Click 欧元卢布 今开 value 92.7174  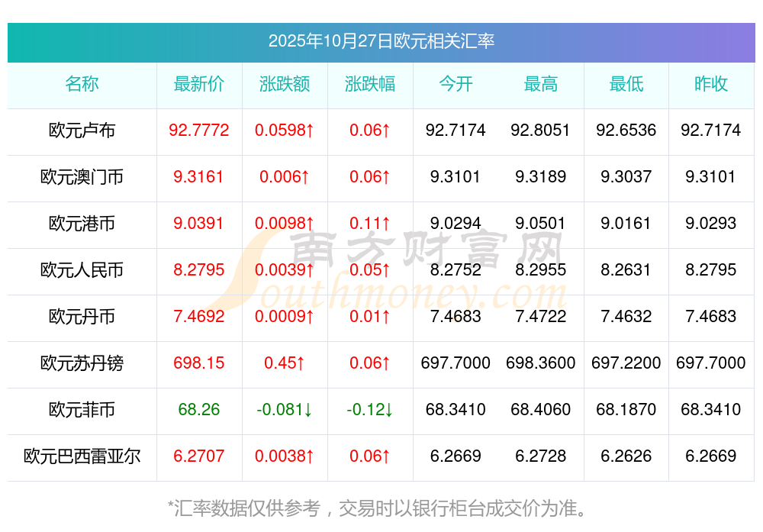(456, 130)
